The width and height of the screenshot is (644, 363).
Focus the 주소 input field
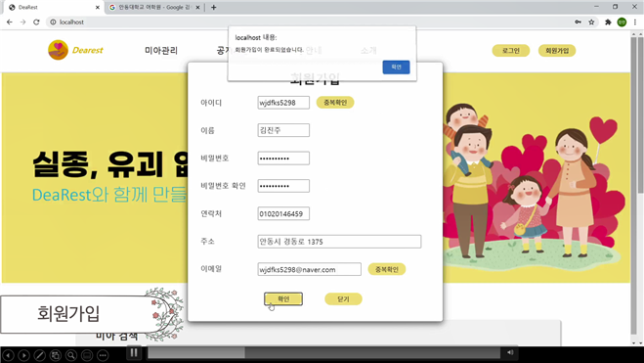click(x=339, y=242)
